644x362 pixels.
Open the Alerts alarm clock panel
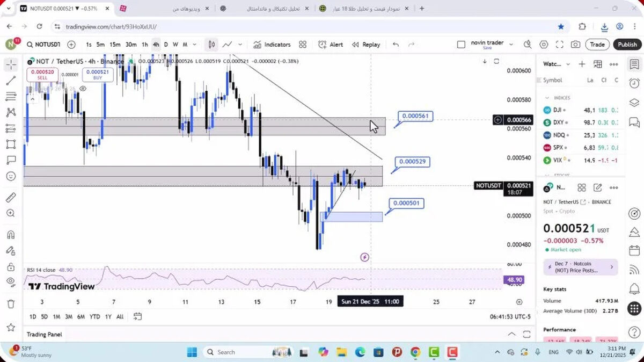(634, 83)
